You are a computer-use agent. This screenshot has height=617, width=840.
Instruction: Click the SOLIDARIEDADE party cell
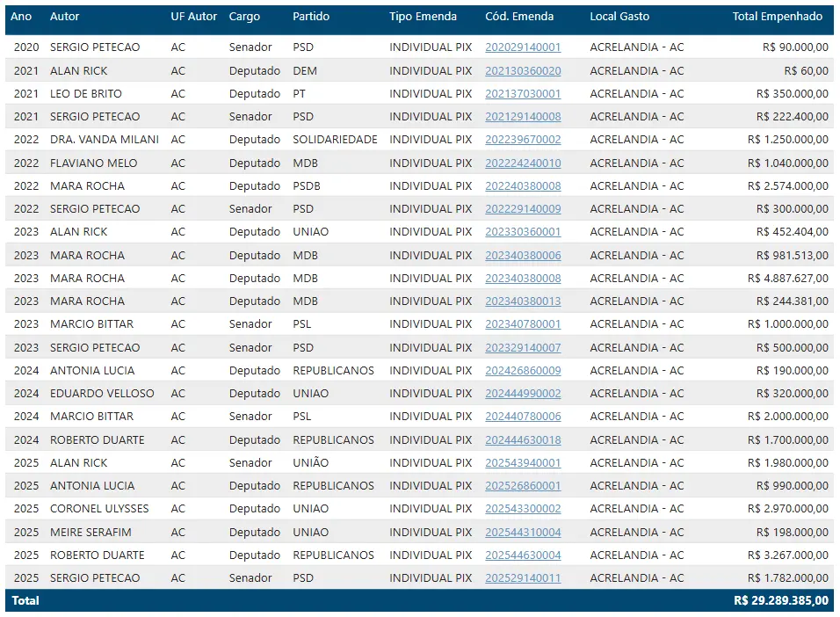click(335, 140)
